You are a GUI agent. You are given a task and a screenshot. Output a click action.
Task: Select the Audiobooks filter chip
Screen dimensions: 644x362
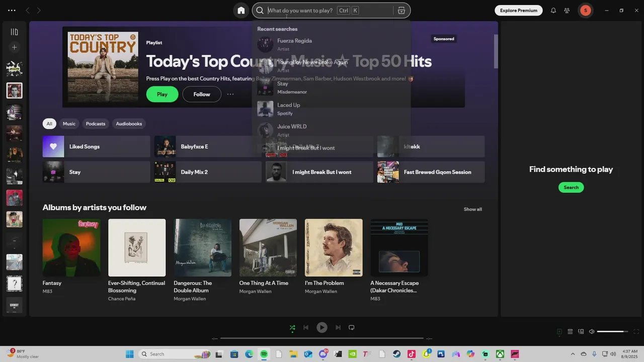tap(129, 124)
